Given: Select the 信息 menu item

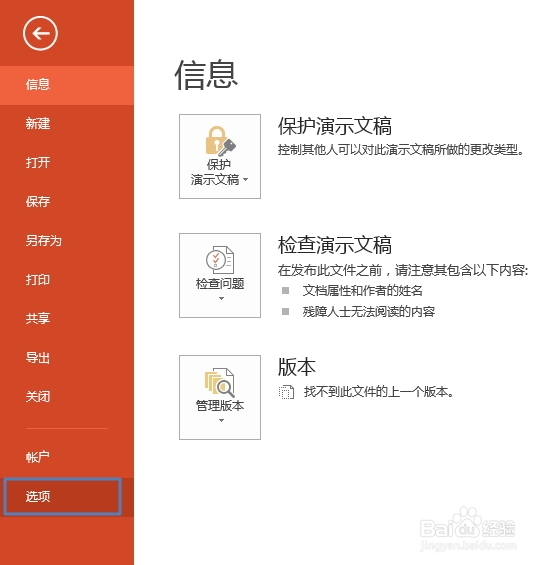Looking at the screenshot, I should [x=67, y=85].
